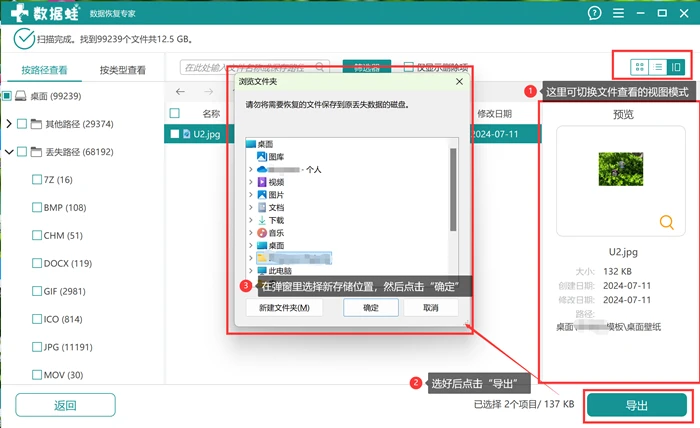Select the preview pane view icon
The image size is (700, 428).
[676, 67]
